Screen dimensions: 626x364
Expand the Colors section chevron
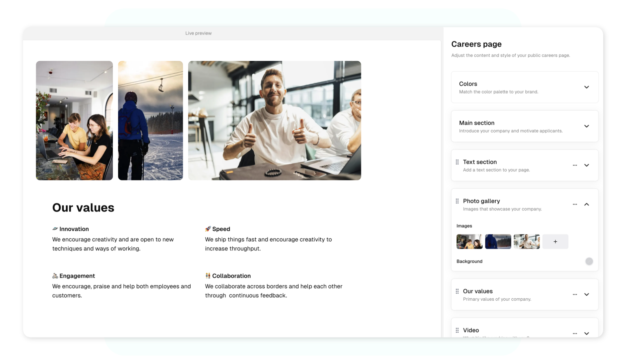tap(586, 87)
